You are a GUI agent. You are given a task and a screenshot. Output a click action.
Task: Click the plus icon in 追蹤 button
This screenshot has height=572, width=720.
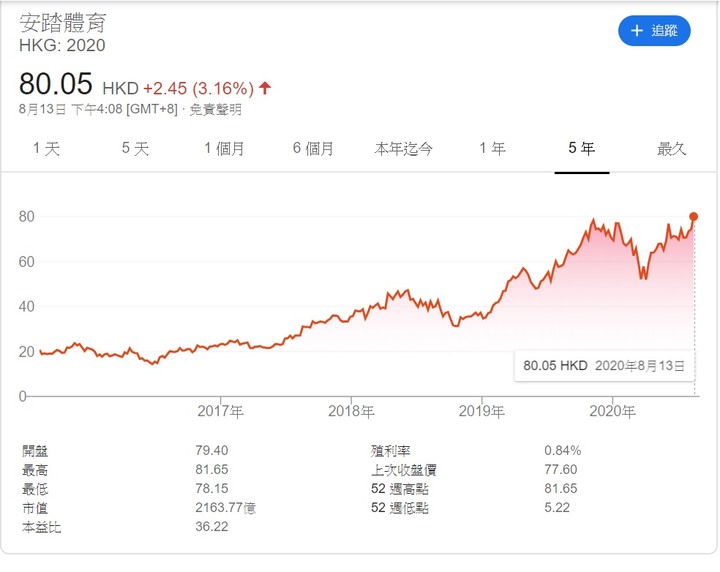636,31
